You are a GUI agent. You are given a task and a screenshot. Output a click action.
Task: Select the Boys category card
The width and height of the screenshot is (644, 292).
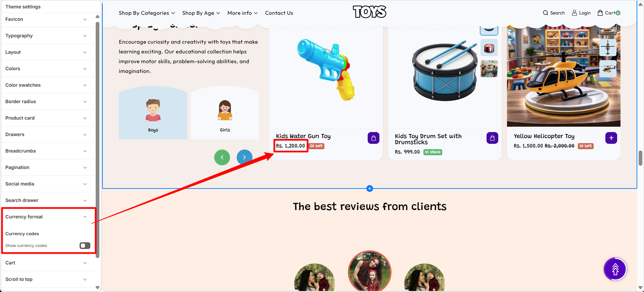click(153, 113)
